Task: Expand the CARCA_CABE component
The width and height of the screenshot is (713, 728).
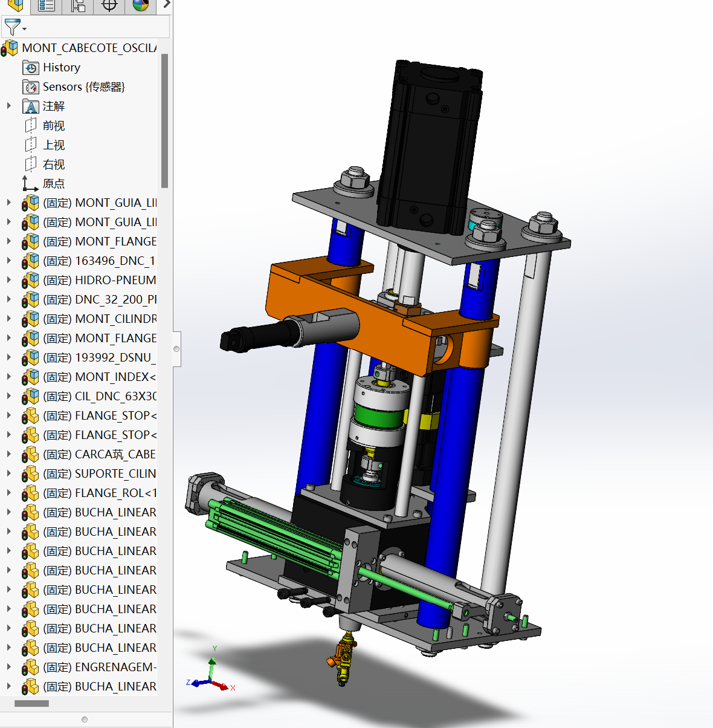Action: click(x=8, y=454)
